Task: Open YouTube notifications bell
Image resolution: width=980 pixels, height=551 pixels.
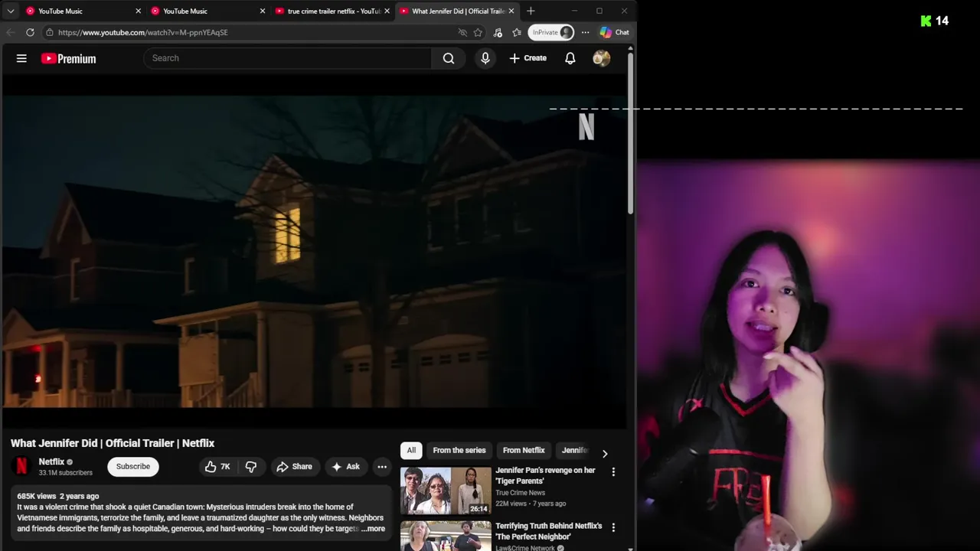Action: coord(570,58)
